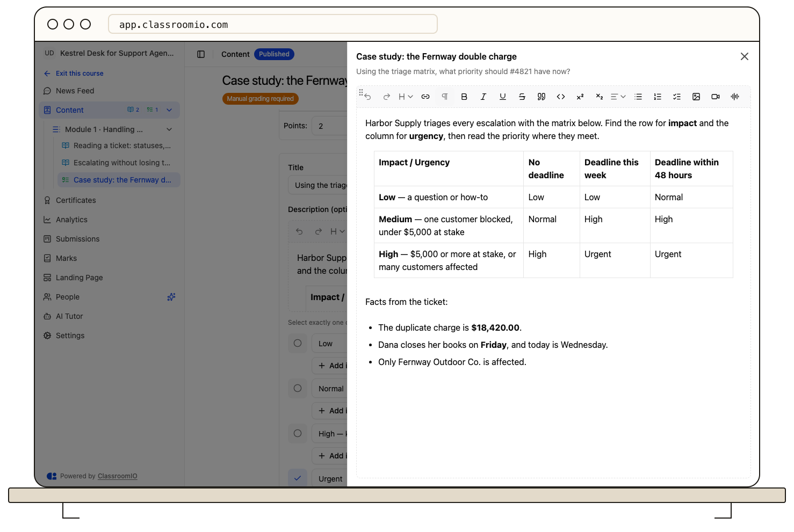Undo the last edit in the case study editor

(367, 97)
